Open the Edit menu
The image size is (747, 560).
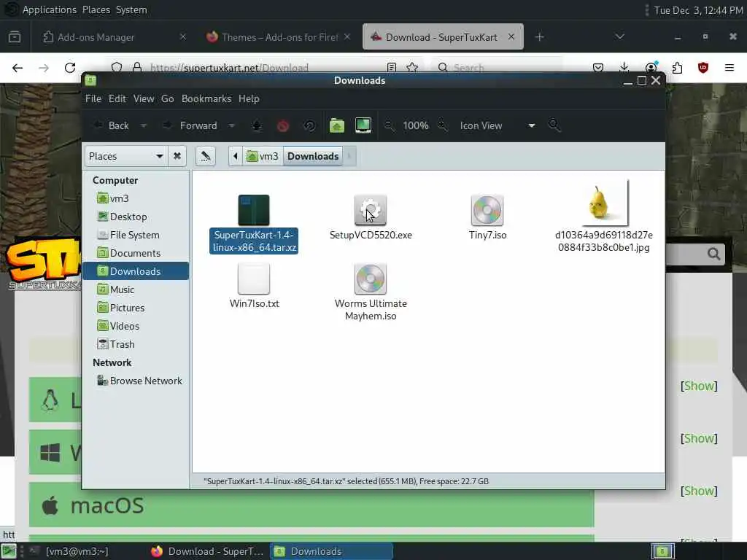[117, 98]
